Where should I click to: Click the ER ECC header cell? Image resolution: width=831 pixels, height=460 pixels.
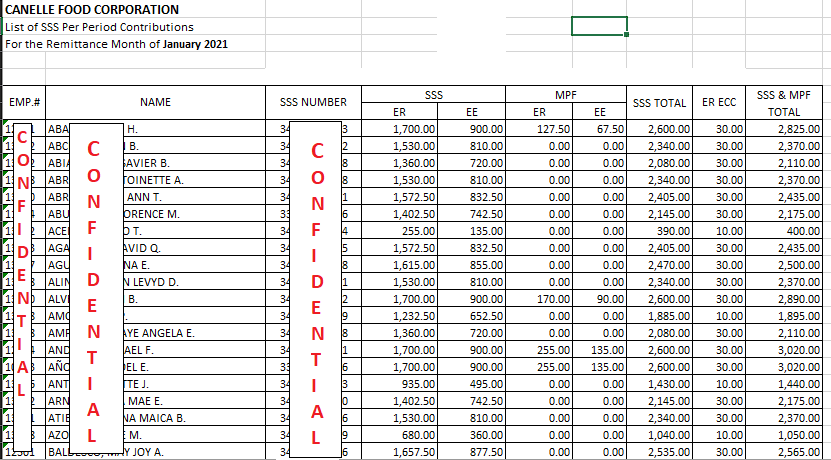[719, 102]
